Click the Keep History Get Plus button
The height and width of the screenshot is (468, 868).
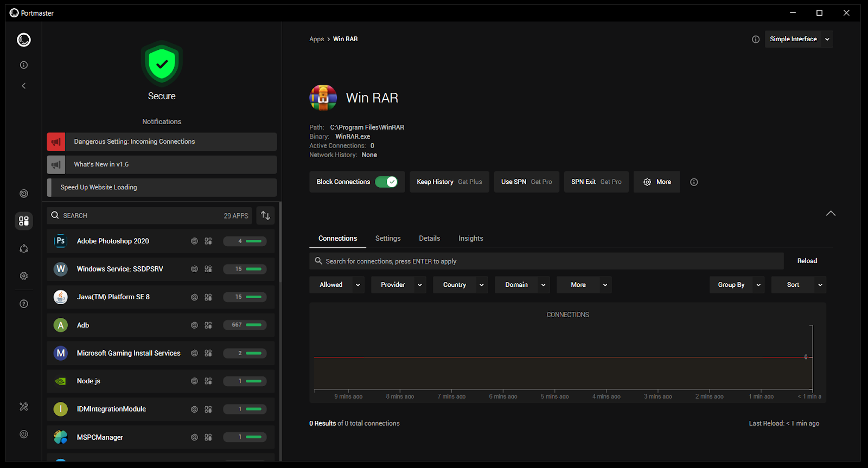pos(449,182)
